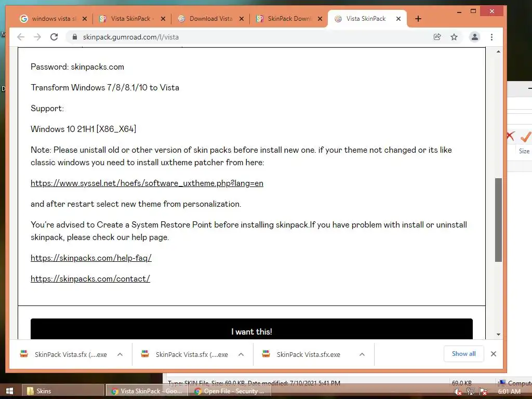Screen dimensions: 532x399
Task: Open Windows Start button
Action: 9,391
